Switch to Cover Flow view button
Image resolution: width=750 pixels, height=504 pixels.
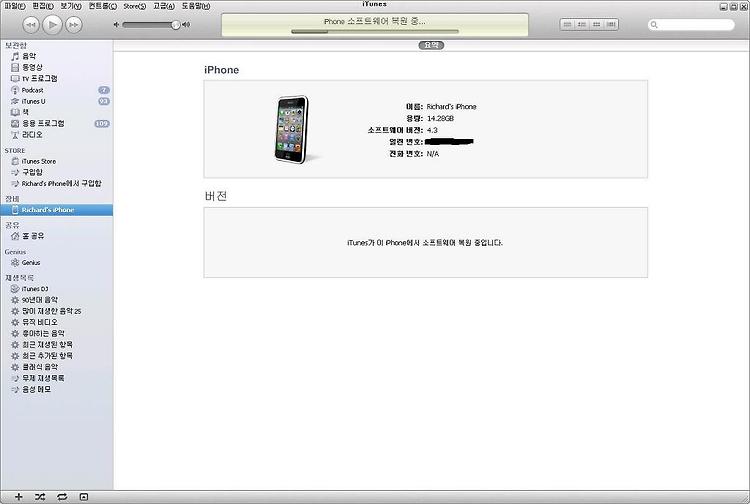tap(611, 24)
